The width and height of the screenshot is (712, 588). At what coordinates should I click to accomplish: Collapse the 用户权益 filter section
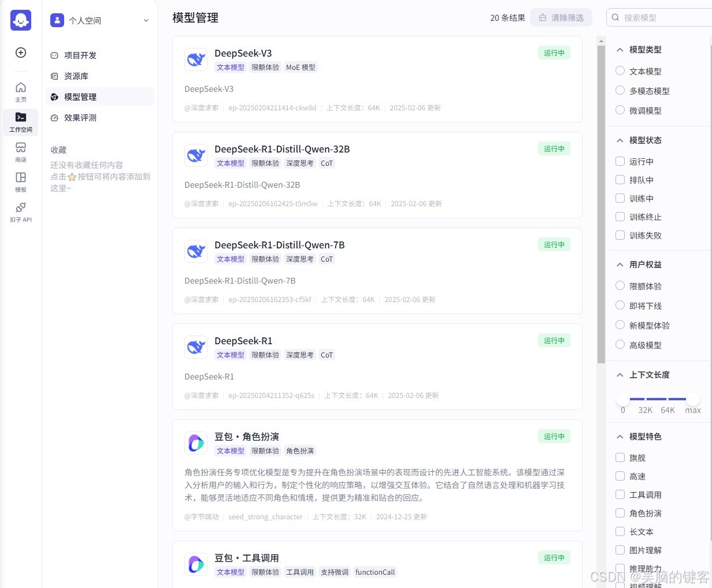620,265
